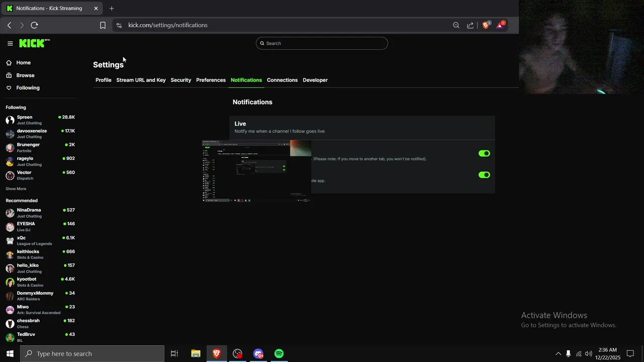Go to Home in sidebar
The width and height of the screenshot is (644, 362).
(x=23, y=63)
